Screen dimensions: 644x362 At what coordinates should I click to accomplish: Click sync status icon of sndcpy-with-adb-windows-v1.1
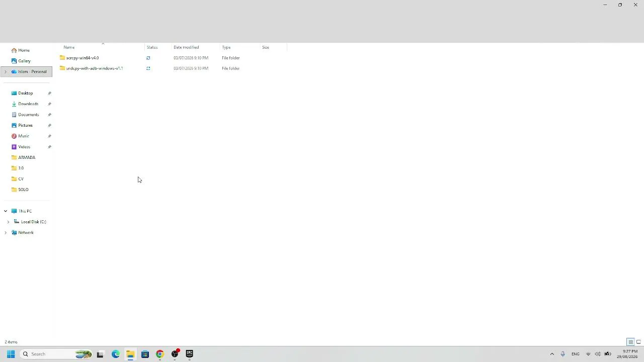(148, 68)
